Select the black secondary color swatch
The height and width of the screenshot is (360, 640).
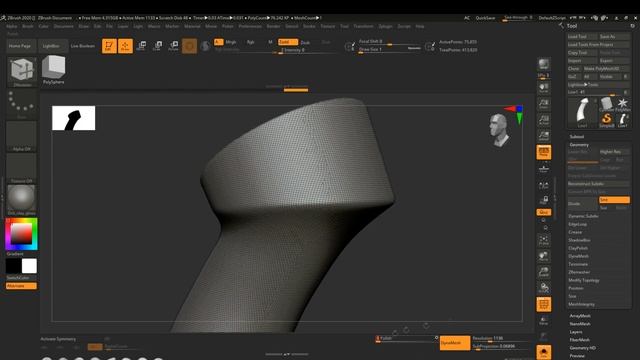coord(13,266)
